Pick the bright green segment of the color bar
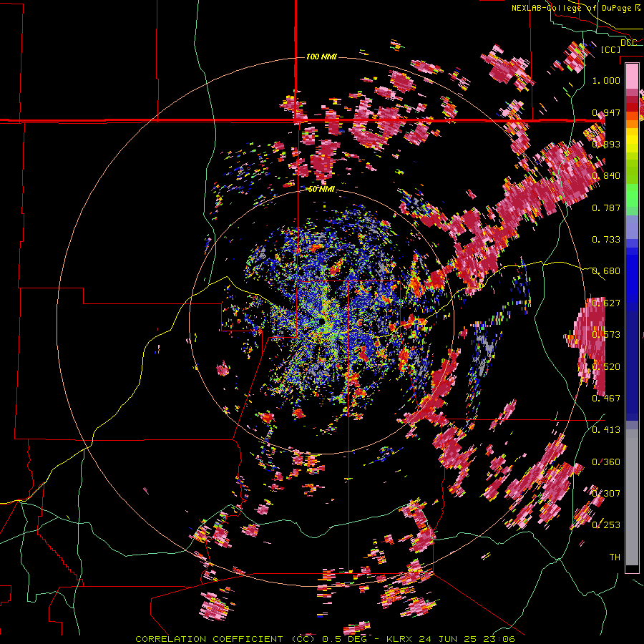Screen dimensions: 644x644 (x=632, y=195)
